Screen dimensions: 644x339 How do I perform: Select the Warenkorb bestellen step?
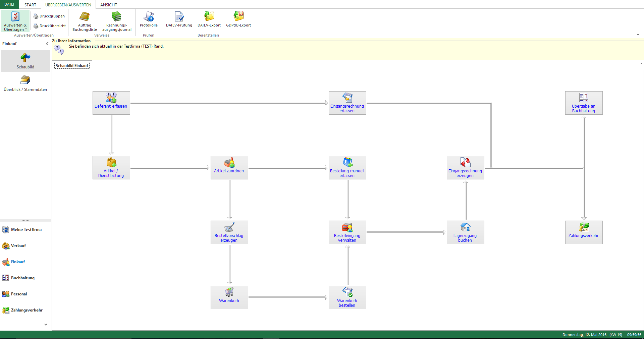(x=347, y=297)
